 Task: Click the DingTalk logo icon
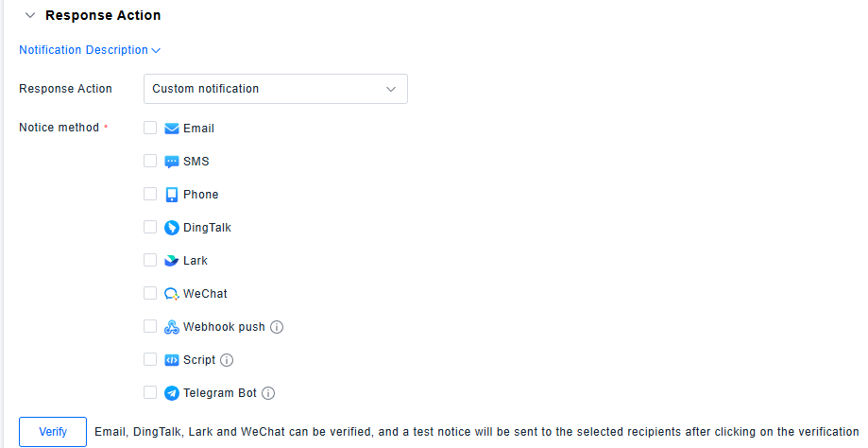pos(172,228)
